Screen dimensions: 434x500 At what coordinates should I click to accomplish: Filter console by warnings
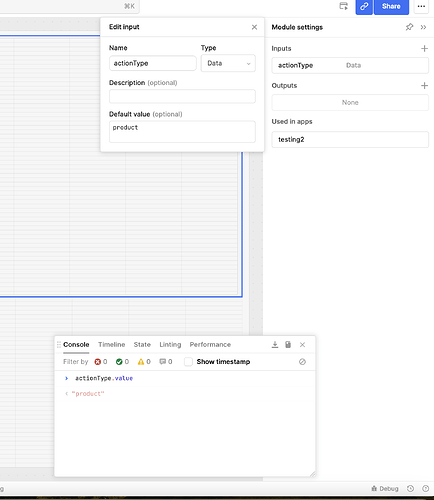point(144,362)
